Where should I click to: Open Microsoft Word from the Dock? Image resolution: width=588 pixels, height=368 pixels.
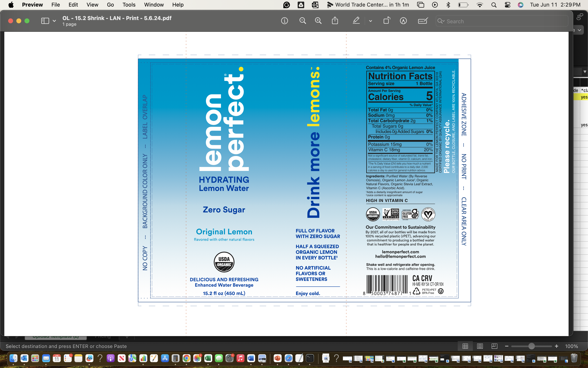point(251,358)
